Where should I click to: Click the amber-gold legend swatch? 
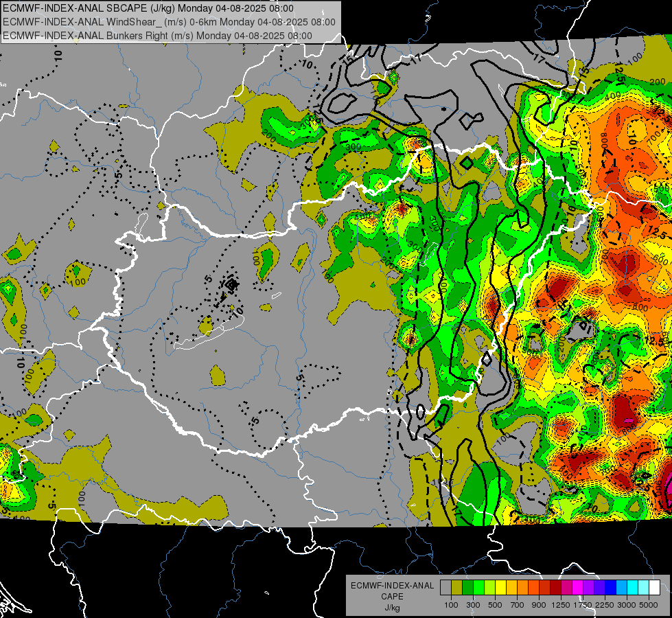pyautogui.click(x=511, y=587)
